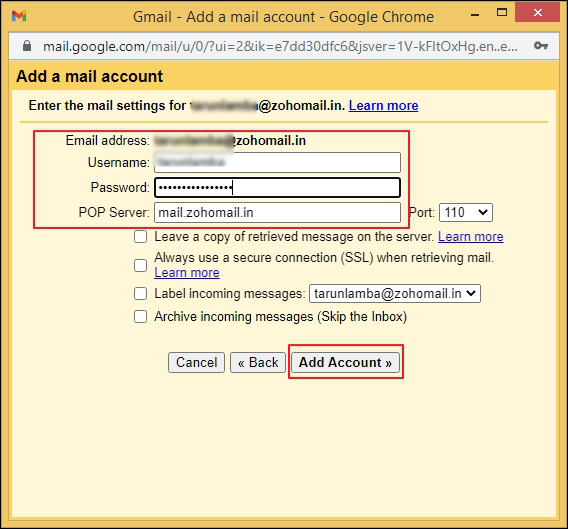Click the lock icon in address bar
The width and height of the screenshot is (568, 529).
(27, 46)
